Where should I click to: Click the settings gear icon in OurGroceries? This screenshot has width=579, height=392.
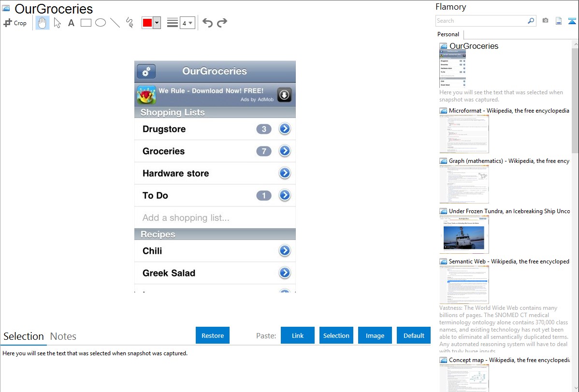(146, 72)
